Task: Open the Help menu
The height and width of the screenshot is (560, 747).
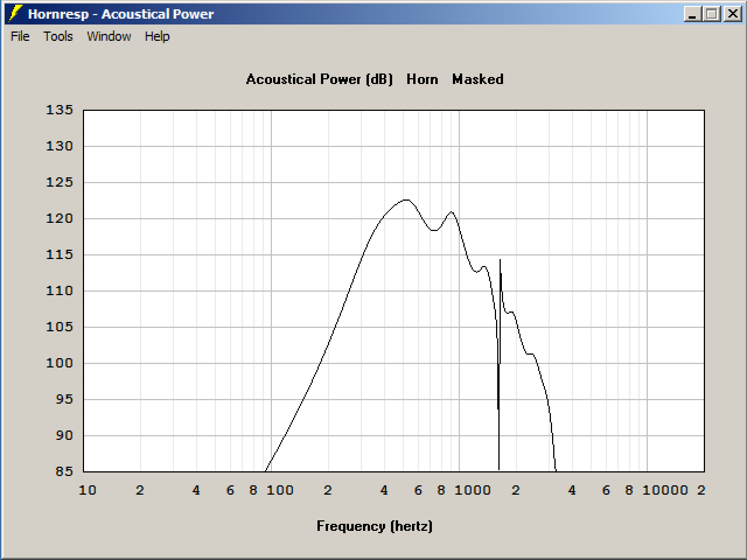Action: point(157,36)
